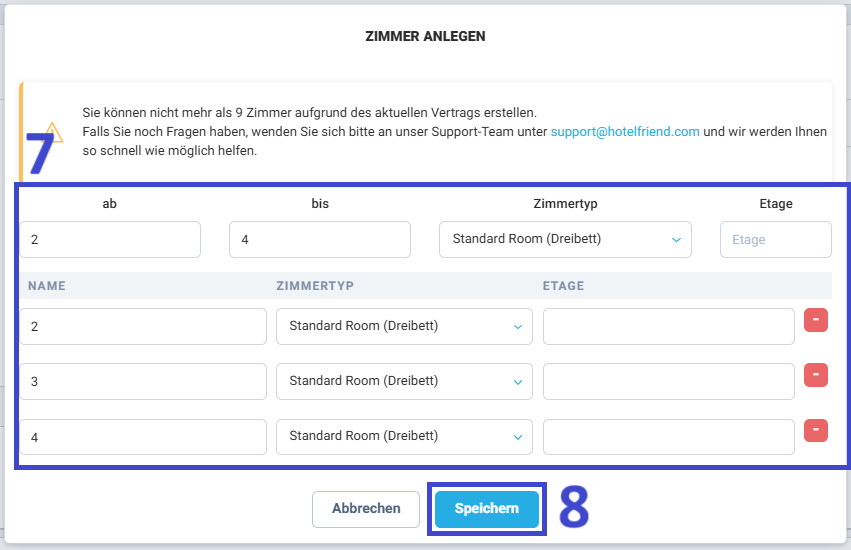The image size is (851, 550).
Task: Click Etage field in room 4 row
Action: 669,437
